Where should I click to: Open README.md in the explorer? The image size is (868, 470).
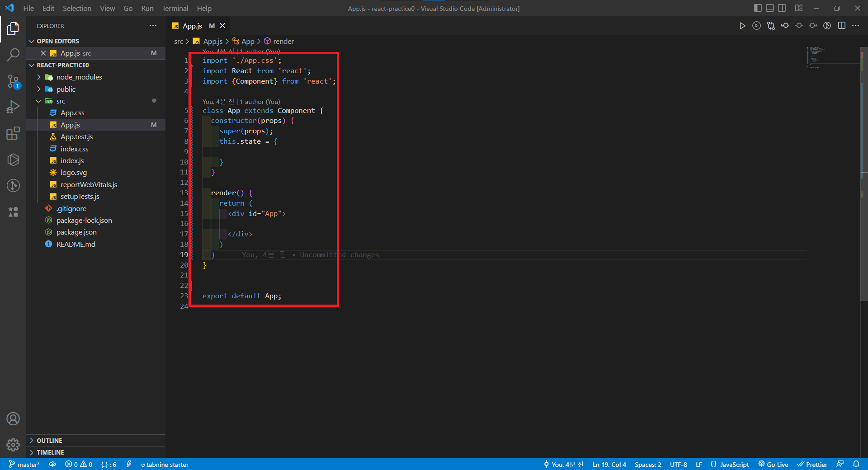pos(96,244)
